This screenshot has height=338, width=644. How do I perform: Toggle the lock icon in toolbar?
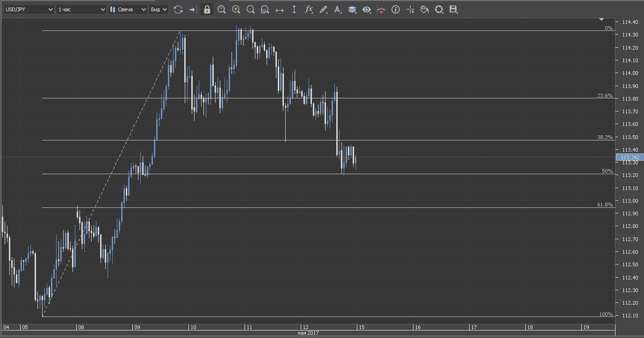207,9
